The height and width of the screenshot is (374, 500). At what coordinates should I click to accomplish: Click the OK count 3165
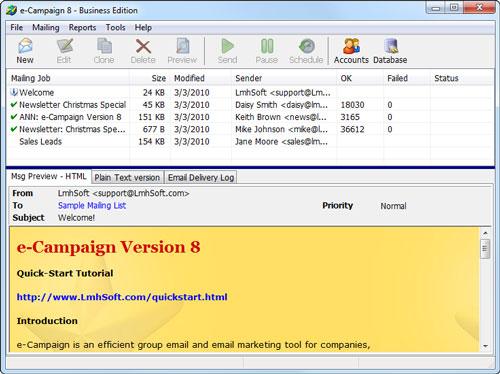pos(350,117)
